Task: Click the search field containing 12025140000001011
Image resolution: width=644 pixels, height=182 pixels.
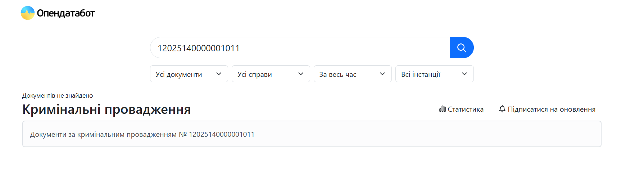Action: (x=300, y=48)
